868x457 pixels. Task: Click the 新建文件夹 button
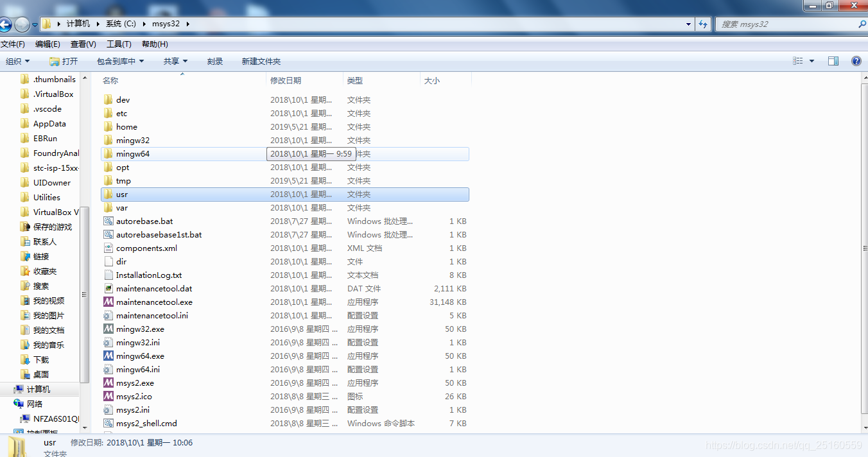(261, 61)
